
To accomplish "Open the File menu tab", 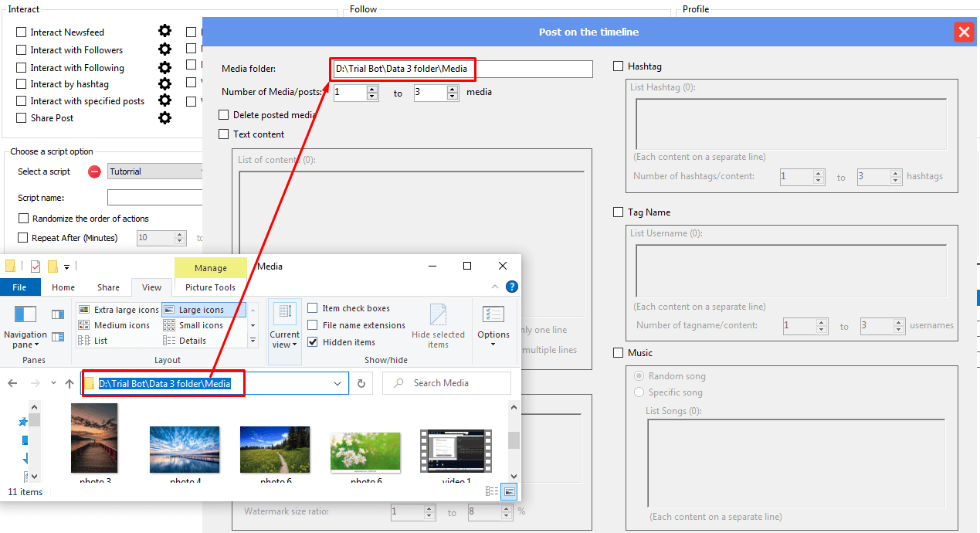I will click(19, 287).
